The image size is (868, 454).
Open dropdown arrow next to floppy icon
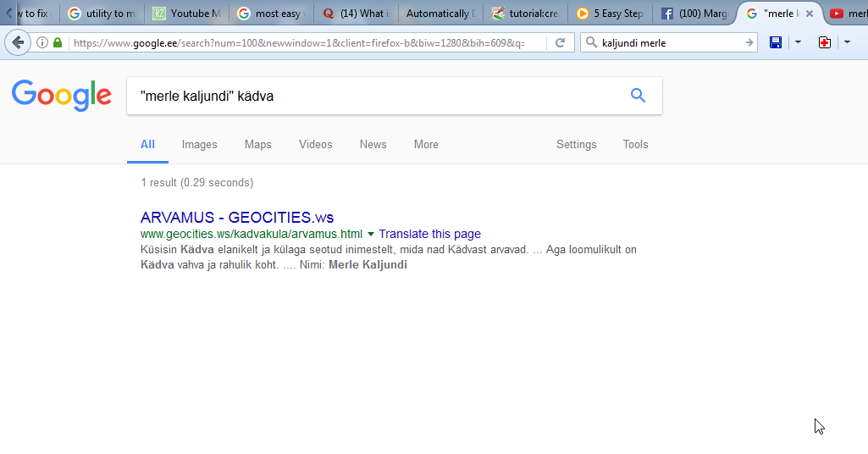798,42
